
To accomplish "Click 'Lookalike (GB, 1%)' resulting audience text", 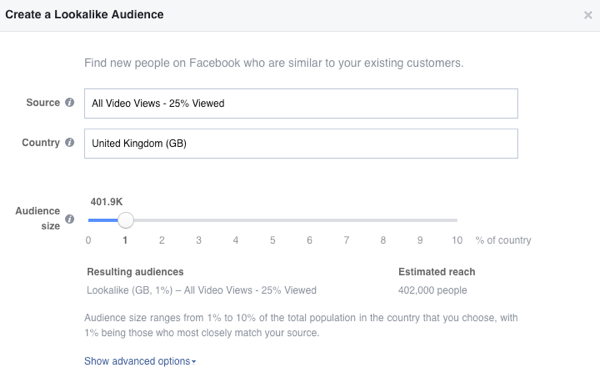I will pyautogui.click(x=202, y=290).
